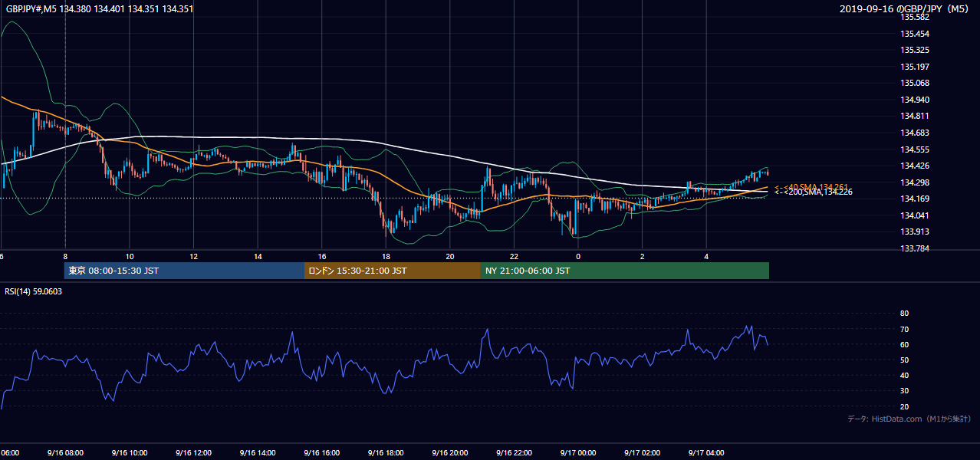Click RSI scale label 60
Image resolution: width=980 pixels, height=460 pixels.
pyautogui.click(x=904, y=344)
